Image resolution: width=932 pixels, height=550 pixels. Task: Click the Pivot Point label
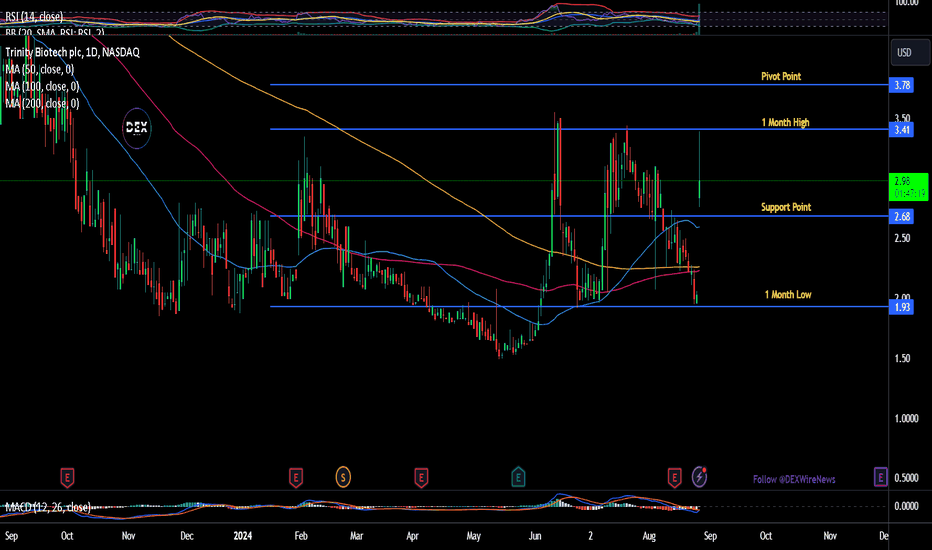(781, 76)
